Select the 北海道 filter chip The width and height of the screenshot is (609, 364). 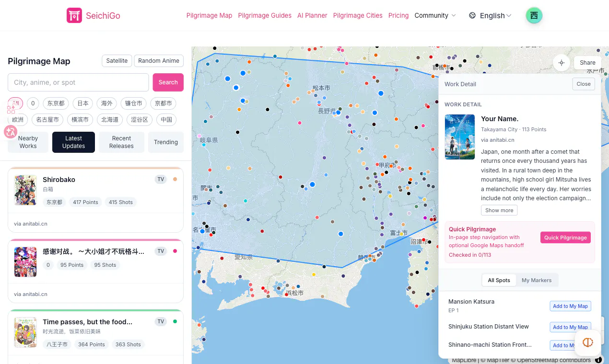pyautogui.click(x=110, y=120)
